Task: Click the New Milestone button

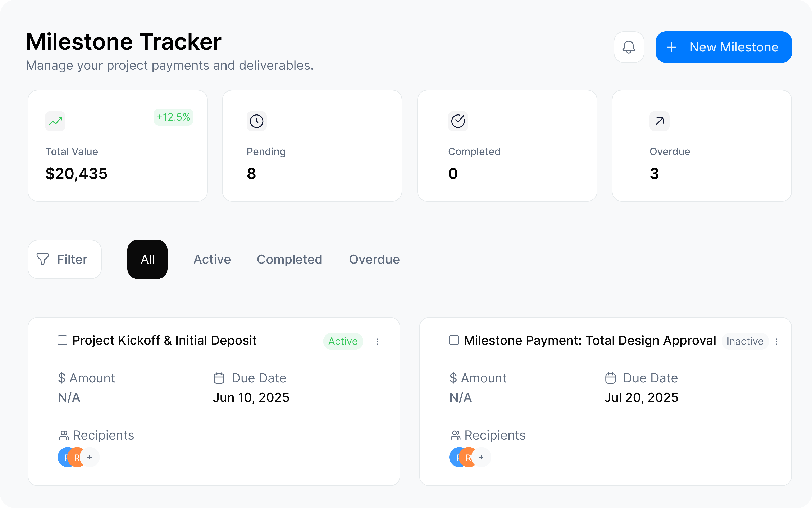Action: click(723, 47)
